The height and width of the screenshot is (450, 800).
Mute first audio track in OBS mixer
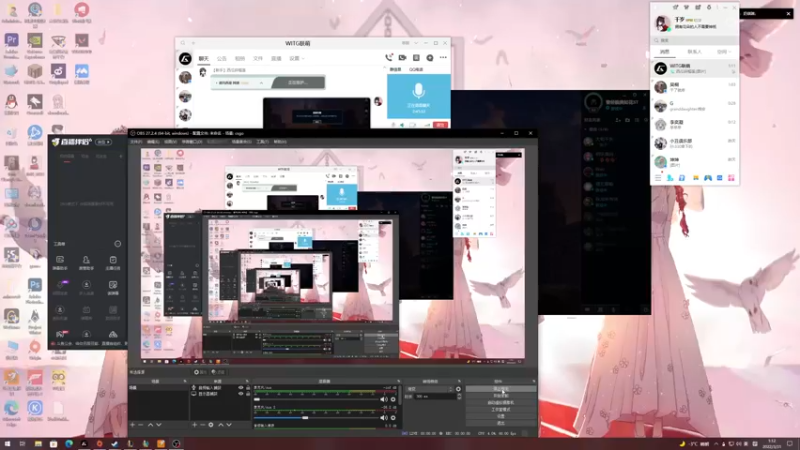point(384,399)
